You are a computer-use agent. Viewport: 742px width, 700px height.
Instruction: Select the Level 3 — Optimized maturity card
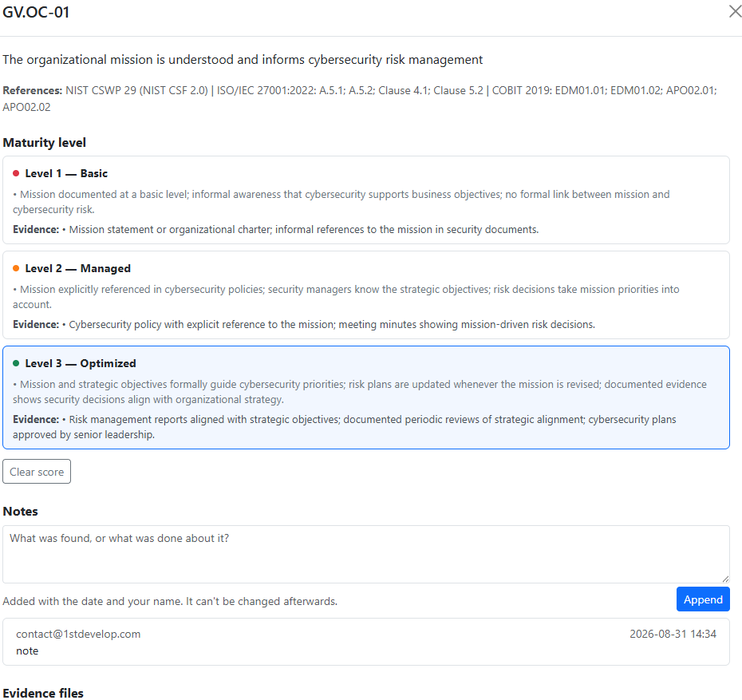pyautogui.click(x=365, y=397)
